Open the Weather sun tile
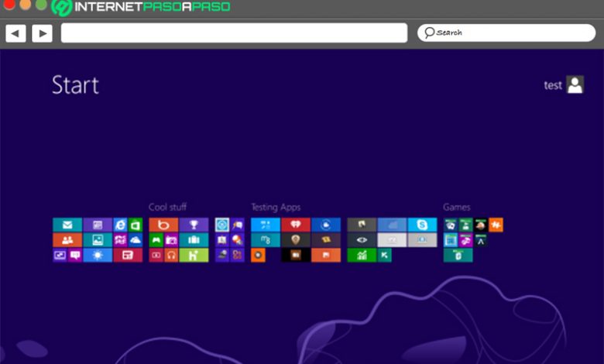This screenshot has height=364, width=604. coord(98,255)
